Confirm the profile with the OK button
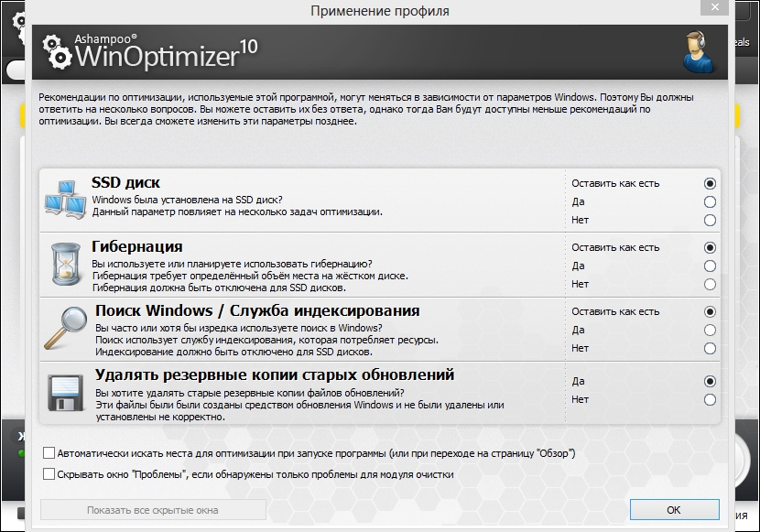Screen dimensions: 760x532 pos(674,510)
